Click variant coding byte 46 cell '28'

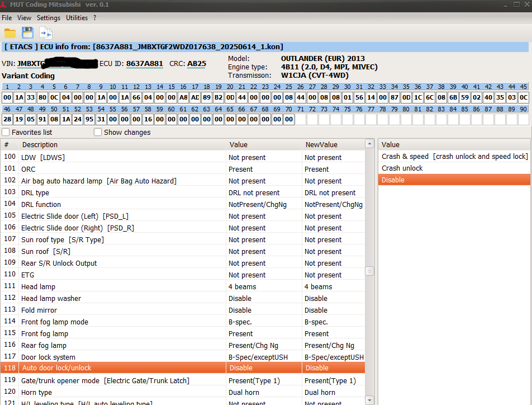[x=7, y=119]
